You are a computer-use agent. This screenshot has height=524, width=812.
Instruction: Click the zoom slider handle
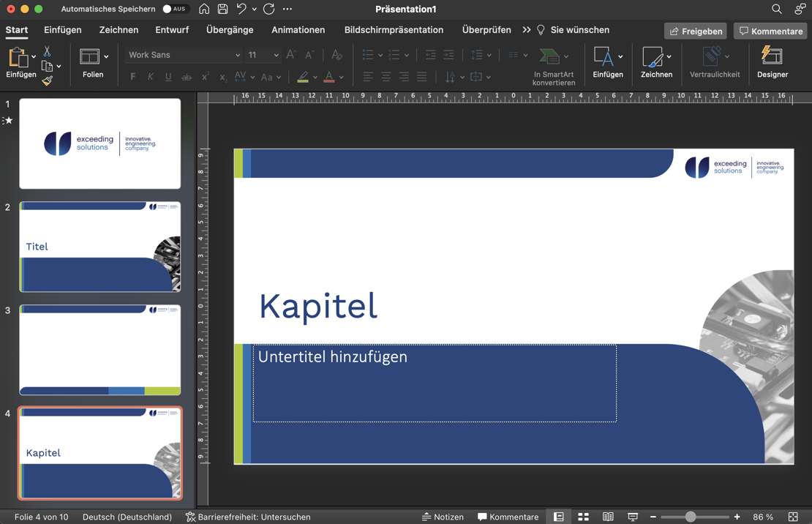click(691, 517)
